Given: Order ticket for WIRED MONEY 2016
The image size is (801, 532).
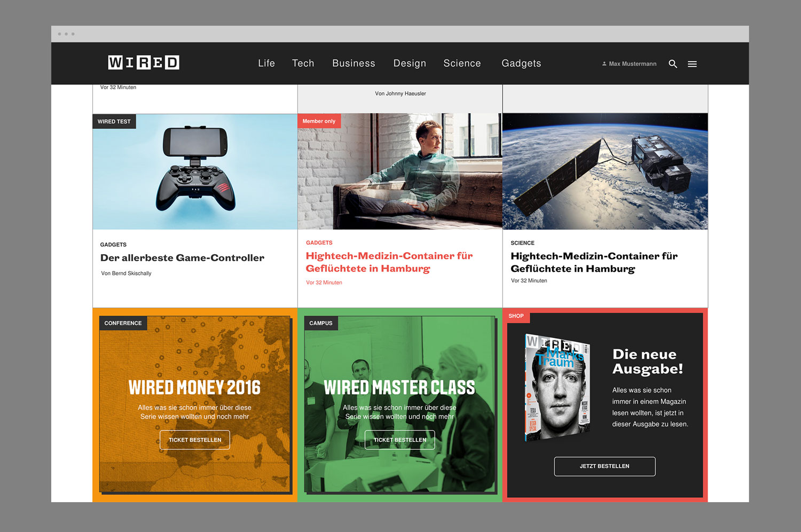Looking at the screenshot, I should tap(195, 440).
